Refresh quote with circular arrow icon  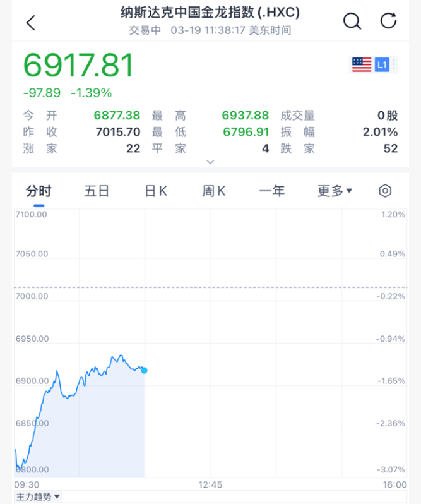click(x=388, y=21)
